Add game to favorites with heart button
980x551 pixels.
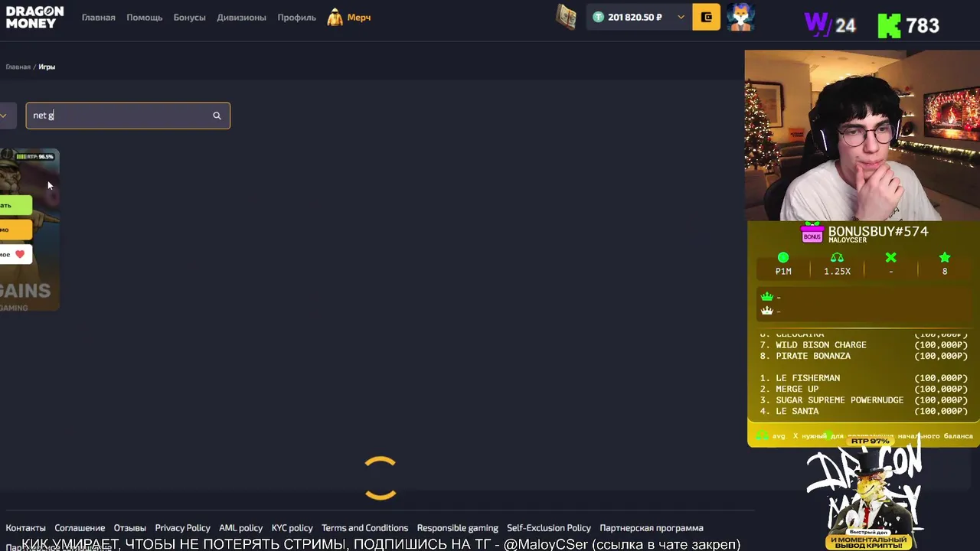[x=17, y=254]
